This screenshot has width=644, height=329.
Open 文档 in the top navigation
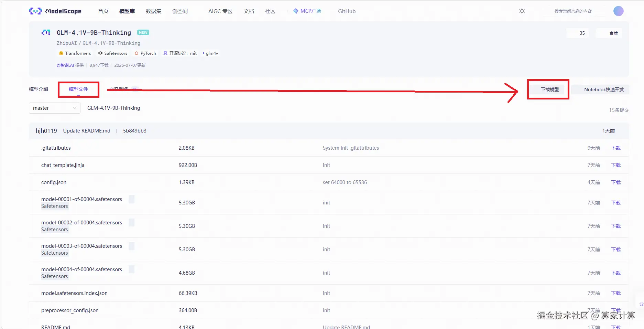pyautogui.click(x=249, y=11)
